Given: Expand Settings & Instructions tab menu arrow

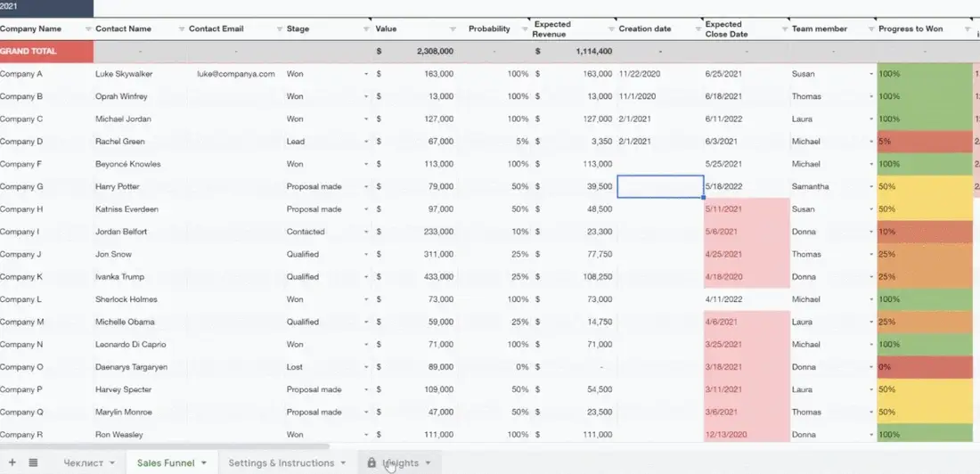Looking at the screenshot, I should [x=342, y=463].
